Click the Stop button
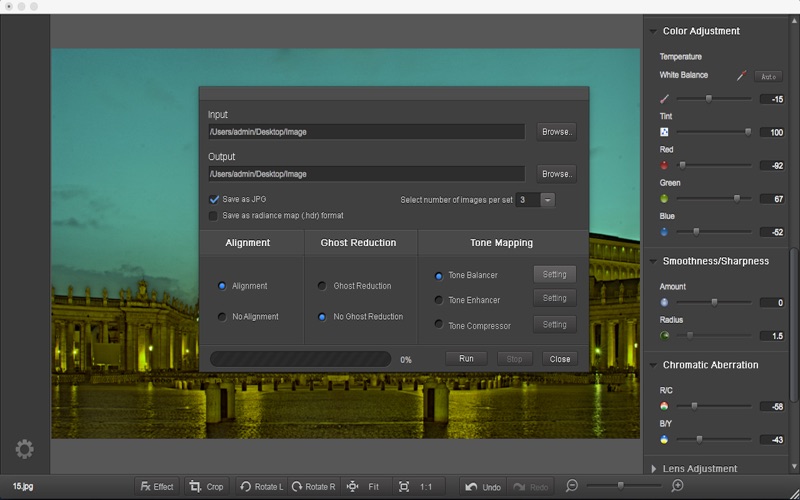Screen dimensions: 800x500 514,359
